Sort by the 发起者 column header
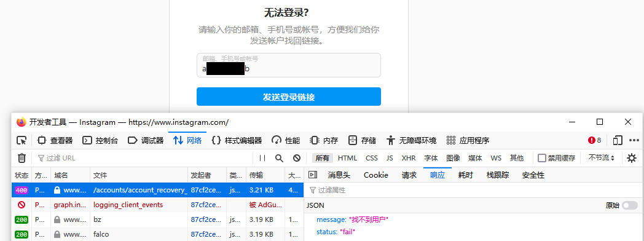 coord(207,175)
